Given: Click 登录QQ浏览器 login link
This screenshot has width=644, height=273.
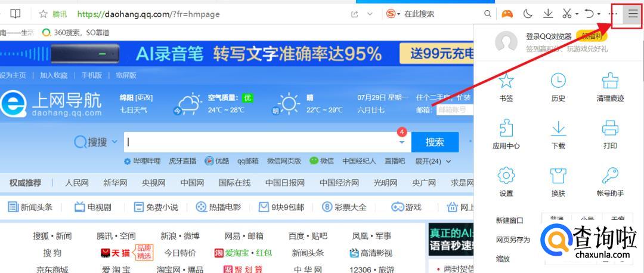Looking at the screenshot, I should click(x=549, y=36).
